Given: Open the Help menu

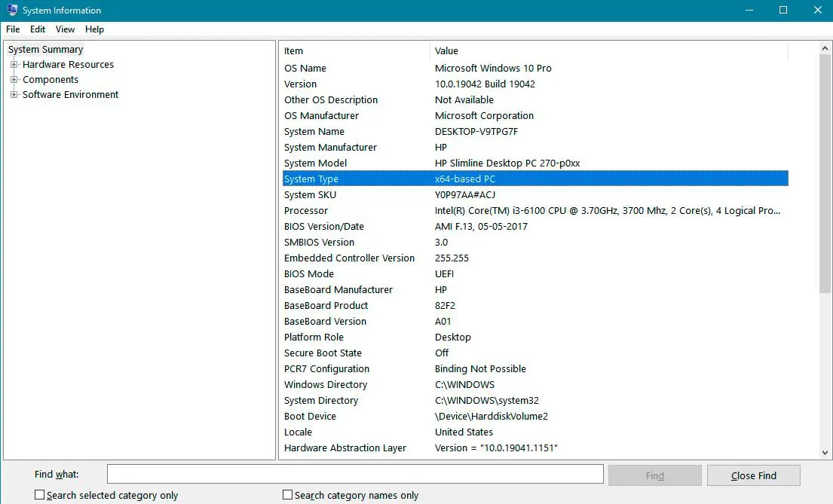Looking at the screenshot, I should [x=94, y=29].
